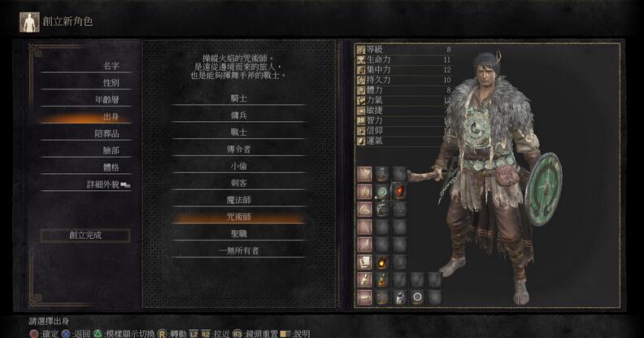Click the 創立完成 finish creation button

pos(85,236)
